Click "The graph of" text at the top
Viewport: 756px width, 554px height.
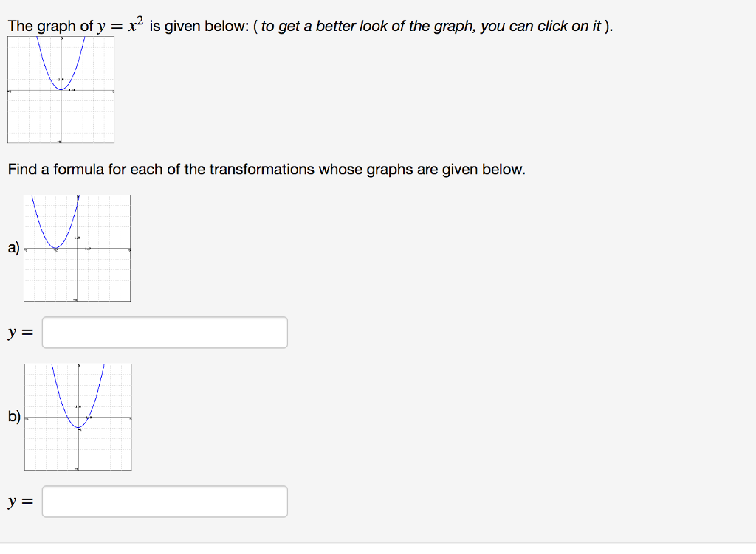click(51, 26)
